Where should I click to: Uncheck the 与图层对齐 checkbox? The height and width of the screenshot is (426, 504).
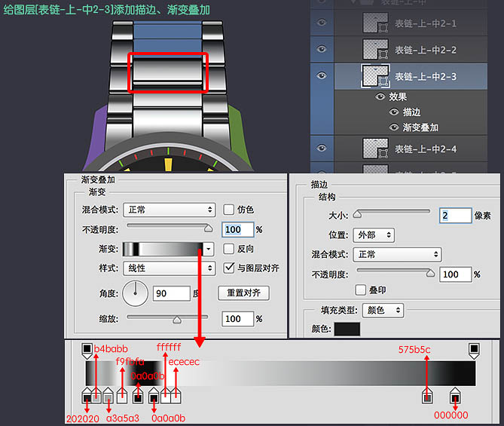(229, 268)
